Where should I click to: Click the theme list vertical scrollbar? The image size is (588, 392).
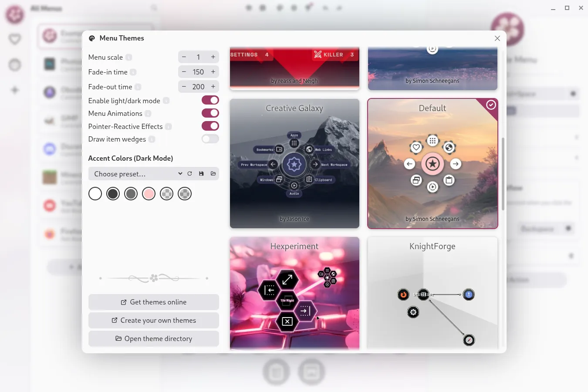click(x=503, y=174)
